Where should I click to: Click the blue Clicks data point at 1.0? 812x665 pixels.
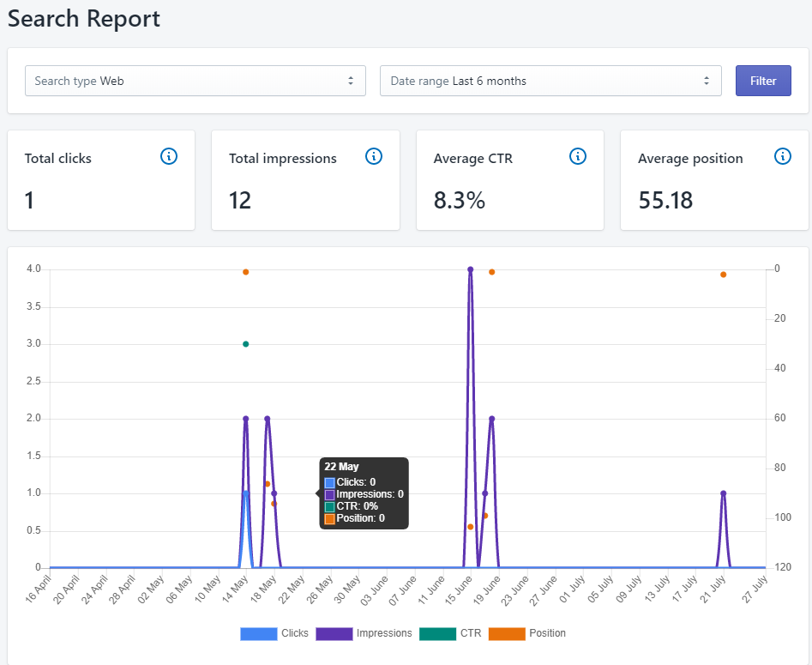coord(246,493)
